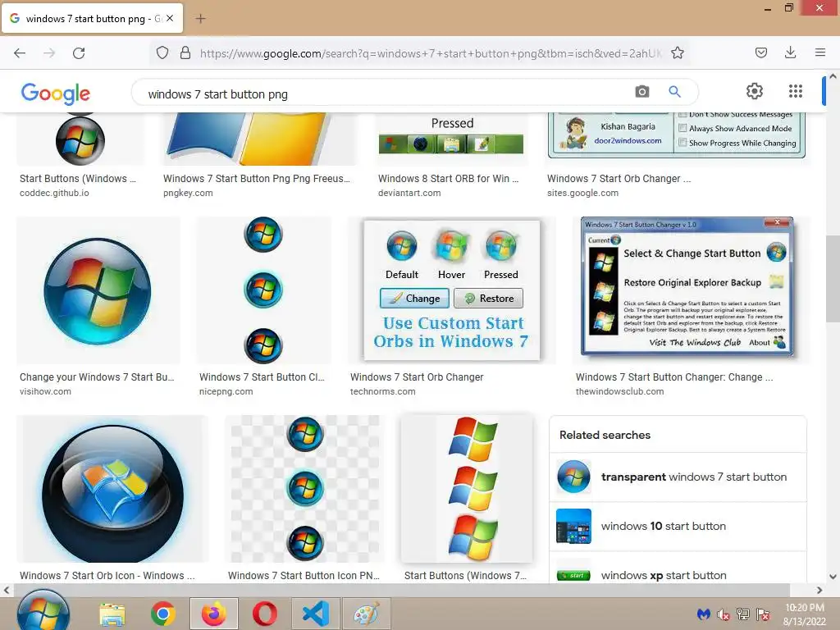Open bottom-row 'Start Buttons (Windows 7...' caption
840x630 pixels.
[x=466, y=575]
